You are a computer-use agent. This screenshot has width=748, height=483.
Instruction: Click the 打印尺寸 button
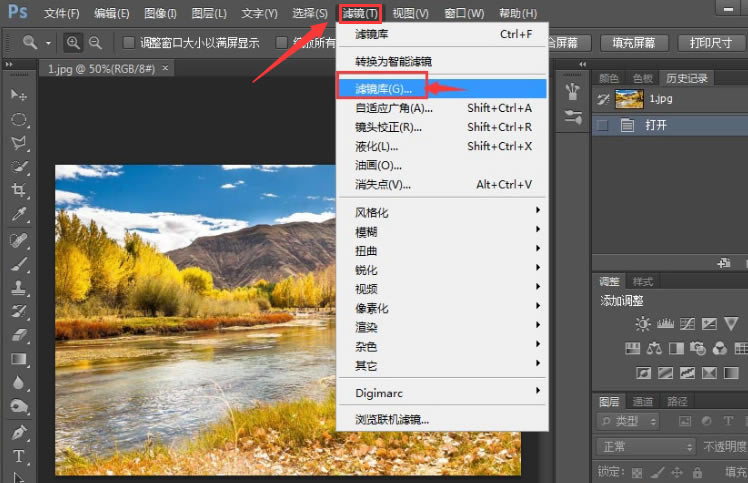tap(711, 43)
